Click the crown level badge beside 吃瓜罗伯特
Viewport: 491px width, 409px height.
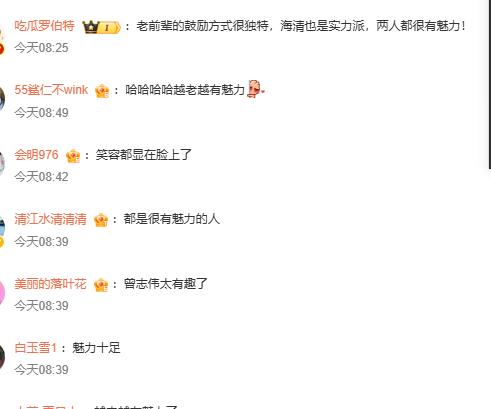point(101,27)
